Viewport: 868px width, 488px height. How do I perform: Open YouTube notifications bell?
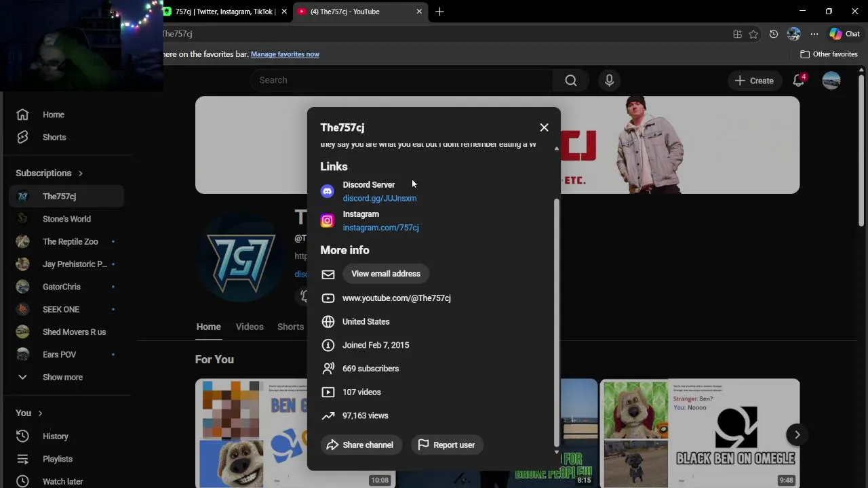(799, 81)
